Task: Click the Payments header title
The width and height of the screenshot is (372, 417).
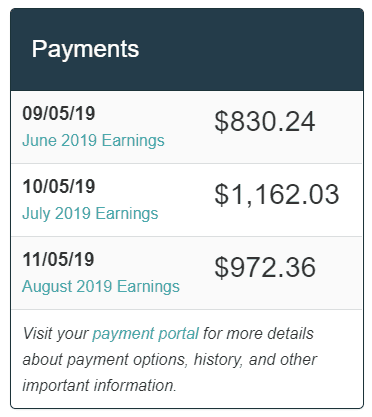Action: (x=85, y=49)
